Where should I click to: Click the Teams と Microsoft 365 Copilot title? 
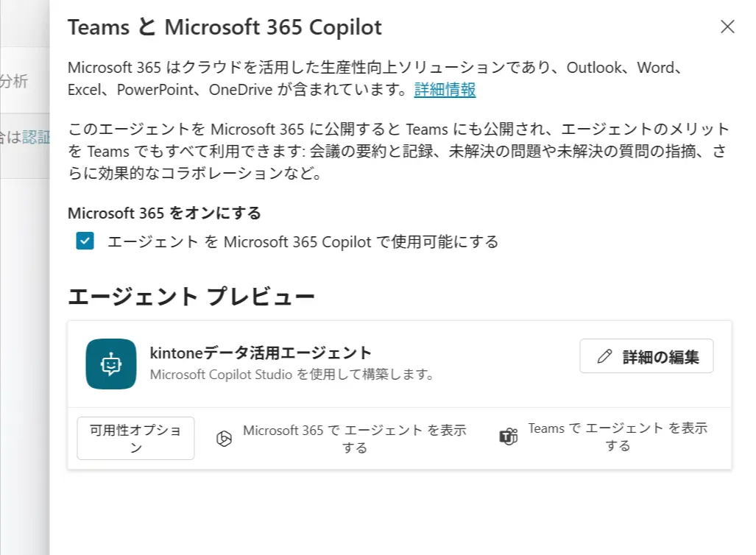pyautogui.click(x=225, y=28)
